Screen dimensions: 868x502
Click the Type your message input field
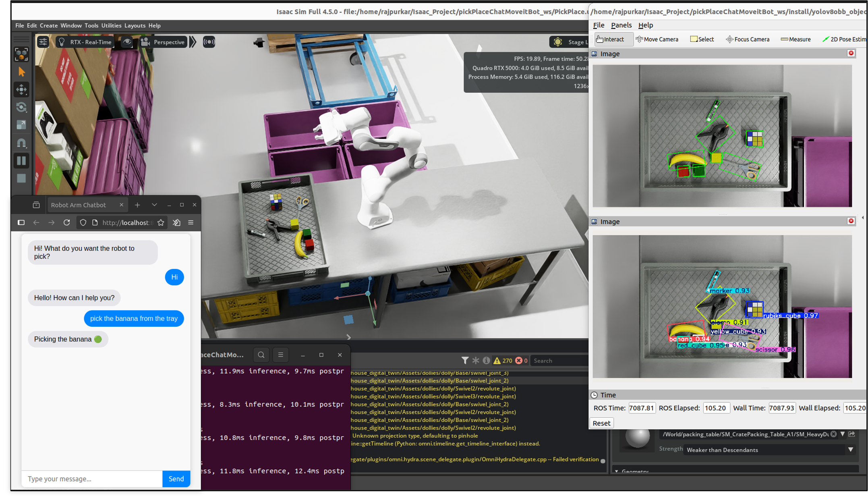point(92,479)
